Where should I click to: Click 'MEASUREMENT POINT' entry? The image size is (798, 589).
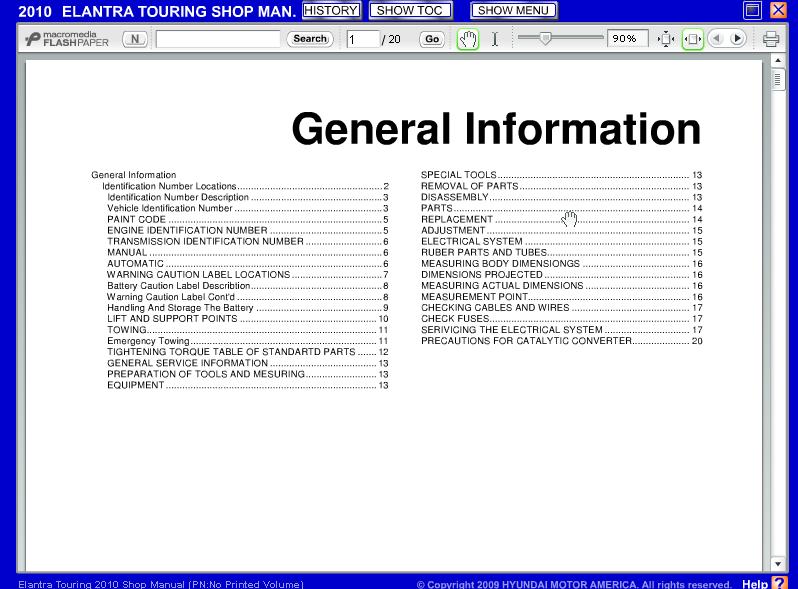point(561,297)
